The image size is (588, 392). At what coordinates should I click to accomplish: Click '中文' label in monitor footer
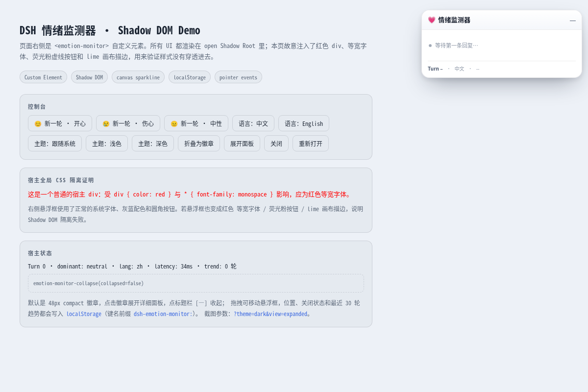tap(460, 69)
